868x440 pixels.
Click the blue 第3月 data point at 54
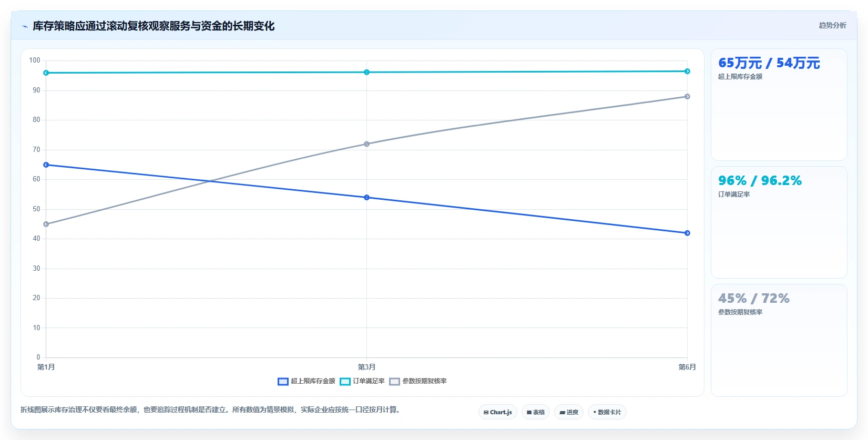coord(366,198)
